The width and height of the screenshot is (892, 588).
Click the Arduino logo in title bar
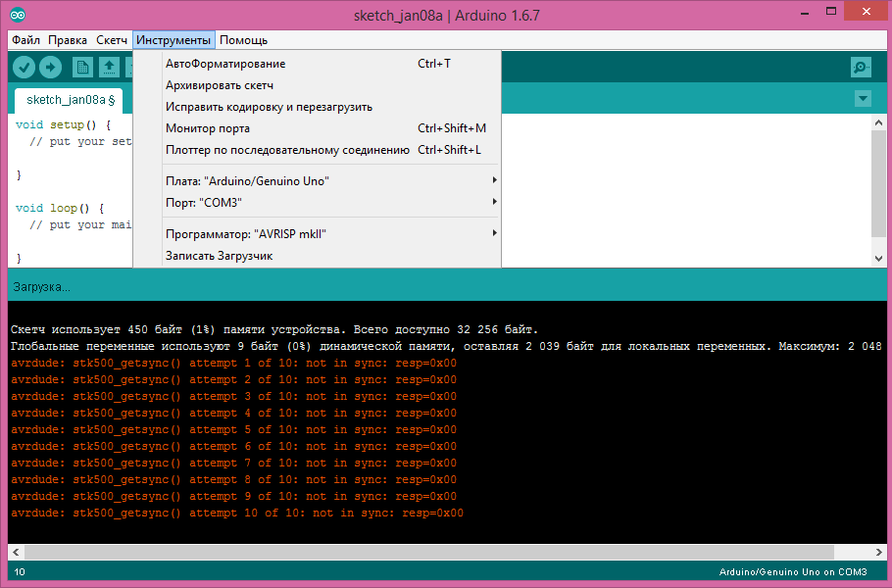19,15
